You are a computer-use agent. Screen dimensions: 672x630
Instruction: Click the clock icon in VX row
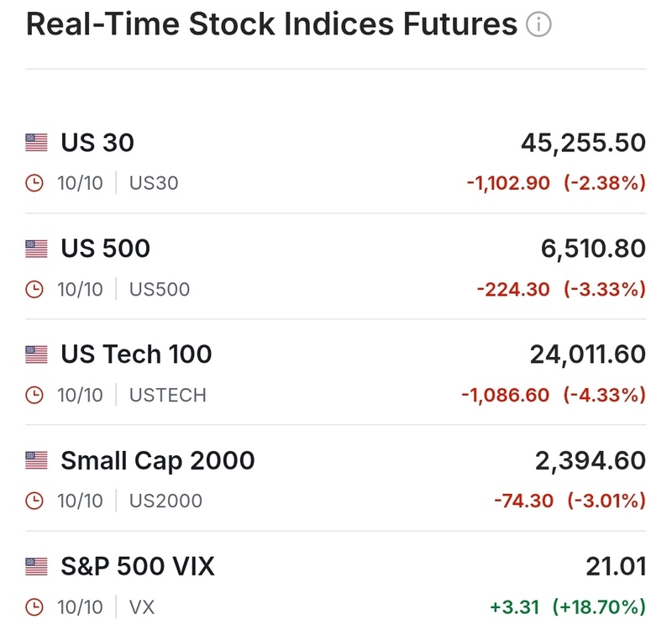tap(34, 606)
